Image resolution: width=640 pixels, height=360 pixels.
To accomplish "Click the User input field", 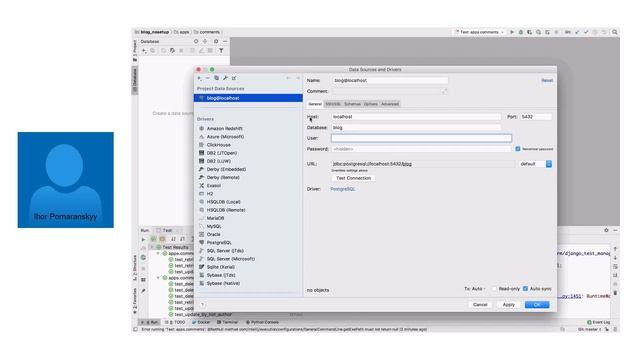I will (x=421, y=138).
